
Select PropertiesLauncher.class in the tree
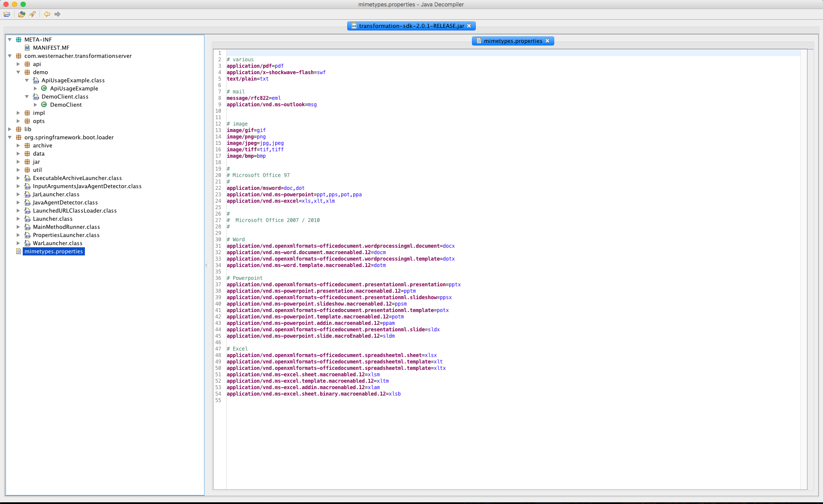click(66, 235)
